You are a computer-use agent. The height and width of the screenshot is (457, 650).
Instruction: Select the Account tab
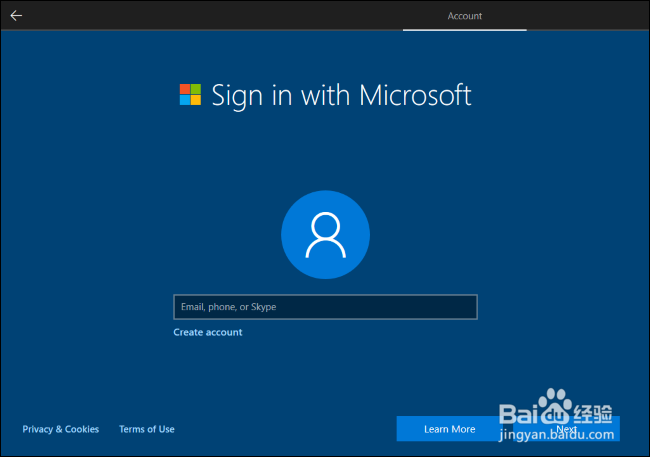tap(465, 16)
